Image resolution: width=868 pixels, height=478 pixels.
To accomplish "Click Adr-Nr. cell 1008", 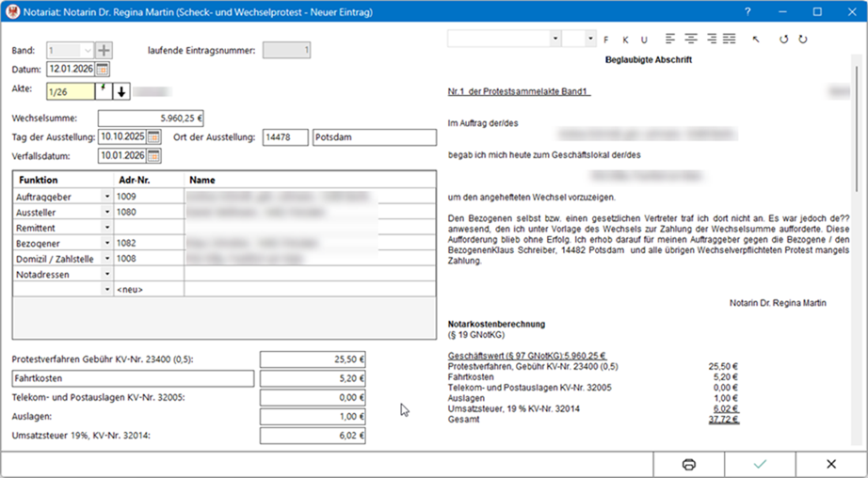I will click(149, 259).
